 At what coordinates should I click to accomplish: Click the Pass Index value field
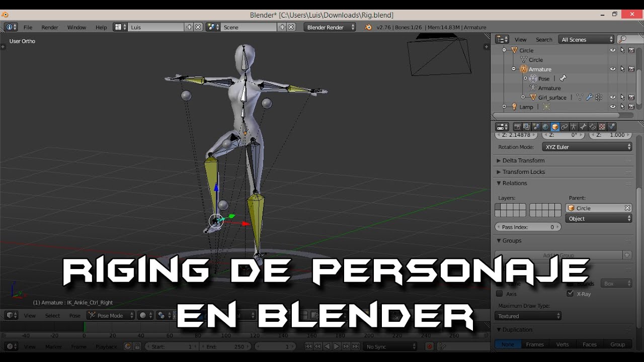(528, 227)
